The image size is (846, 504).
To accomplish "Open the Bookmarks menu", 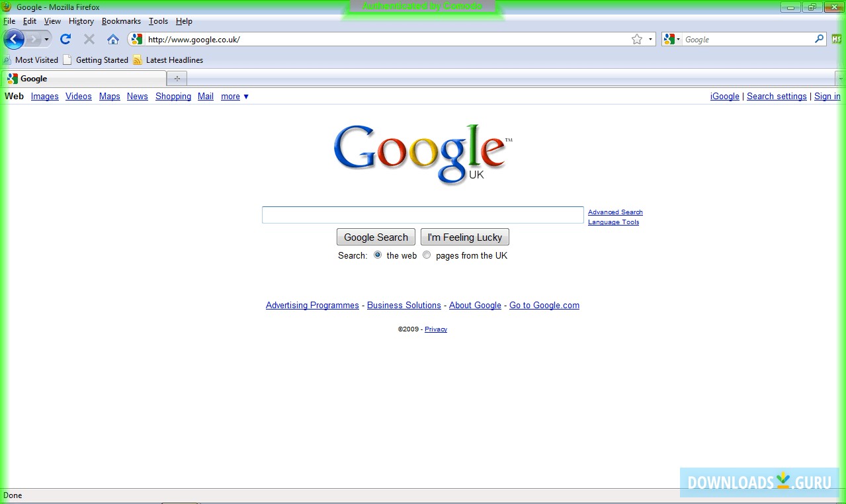I will pyautogui.click(x=121, y=21).
